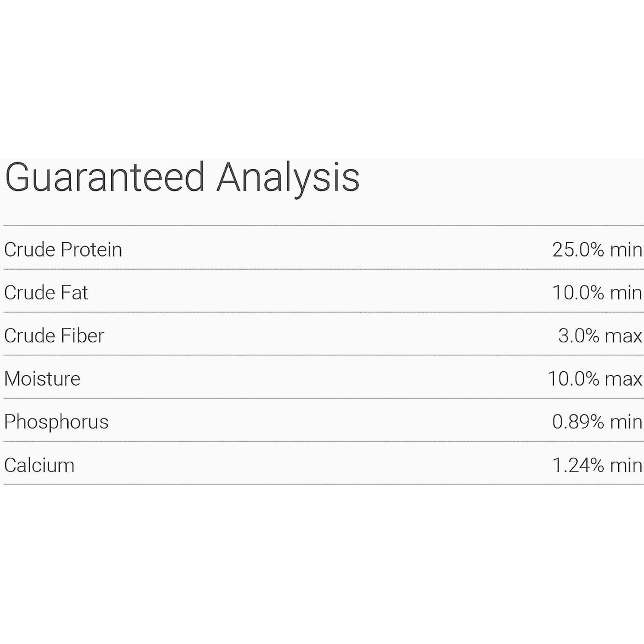This screenshot has height=644, width=644.
Task: Click the word Guaranteed in the heading
Action: [104, 178]
